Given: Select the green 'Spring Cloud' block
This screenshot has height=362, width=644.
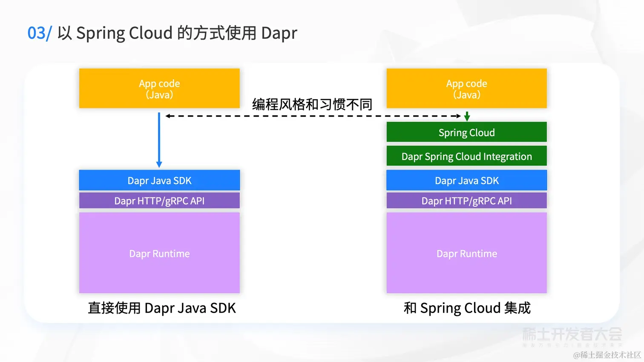Looking at the screenshot, I should coord(466,132).
